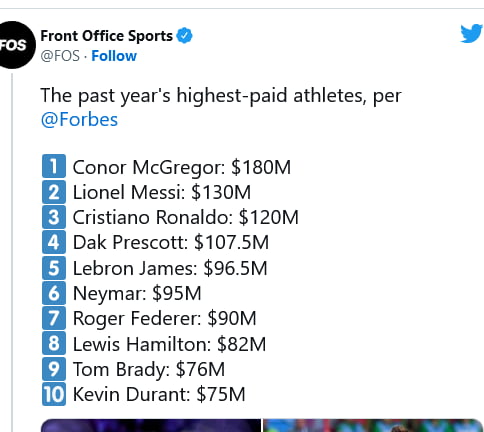Click the number 5 keycap emoji
This screenshot has height=432, width=484.
(54, 268)
